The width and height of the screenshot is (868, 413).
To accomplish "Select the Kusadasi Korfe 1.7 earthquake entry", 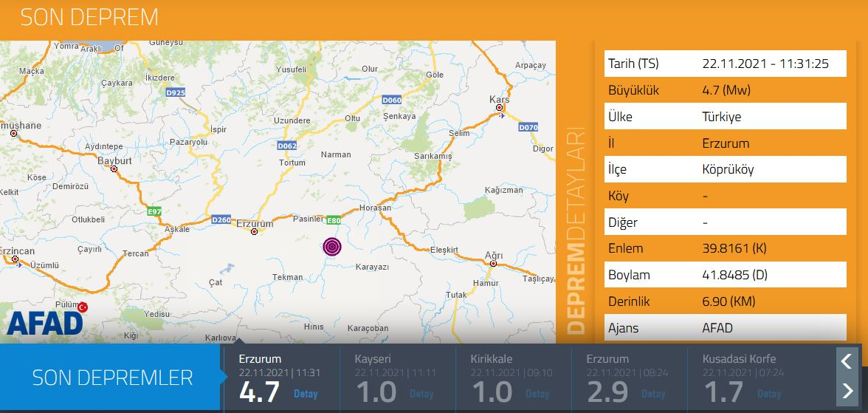I will coord(744,377).
